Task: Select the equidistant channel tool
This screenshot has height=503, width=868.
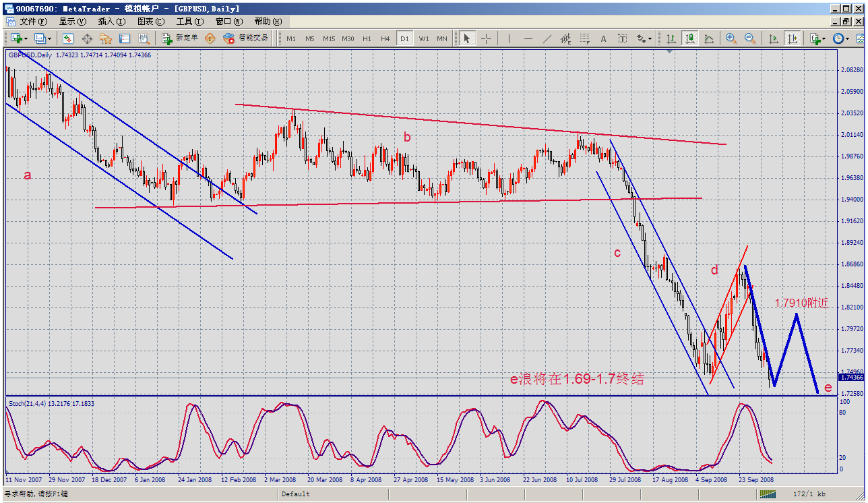Action: coord(565,38)
